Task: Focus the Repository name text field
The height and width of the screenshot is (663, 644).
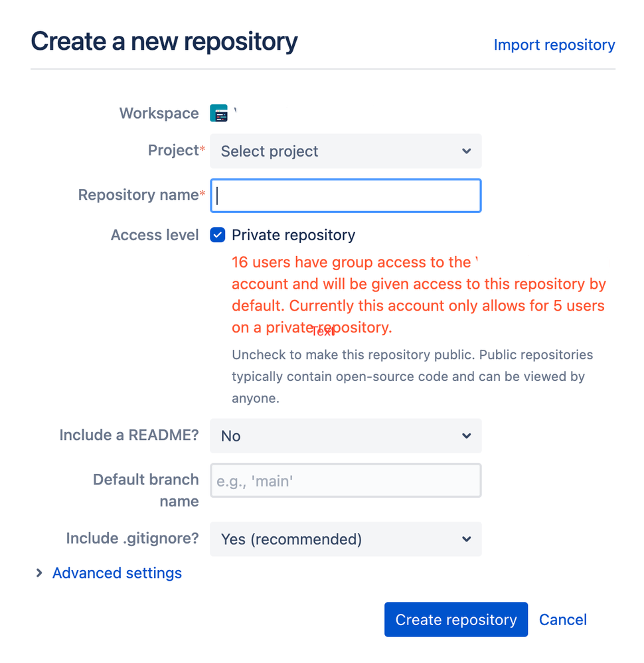Action: click(x=346, y=195)
